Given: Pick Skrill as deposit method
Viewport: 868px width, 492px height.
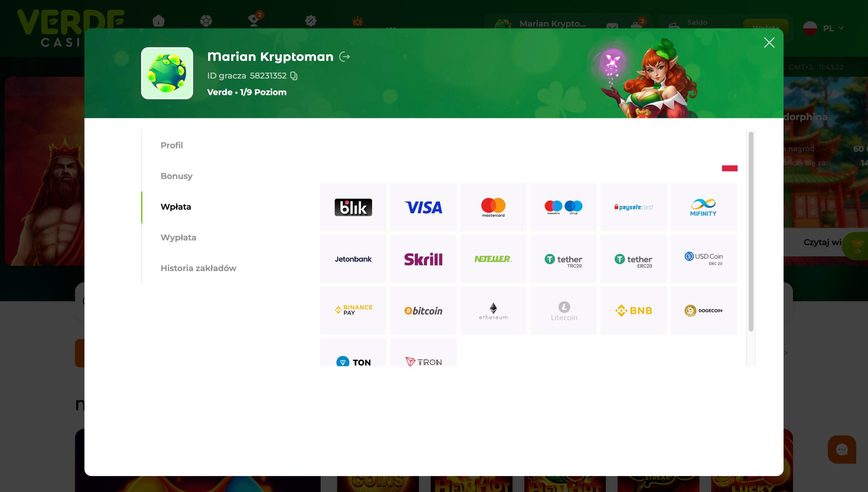Looking at the screenshot, I should pyautogui.click(x=423, y=259).
